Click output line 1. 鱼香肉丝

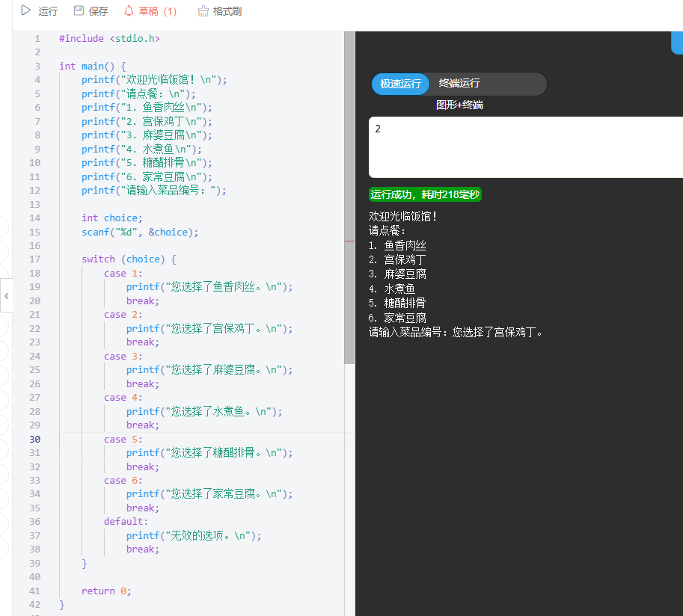coord(397,245)
